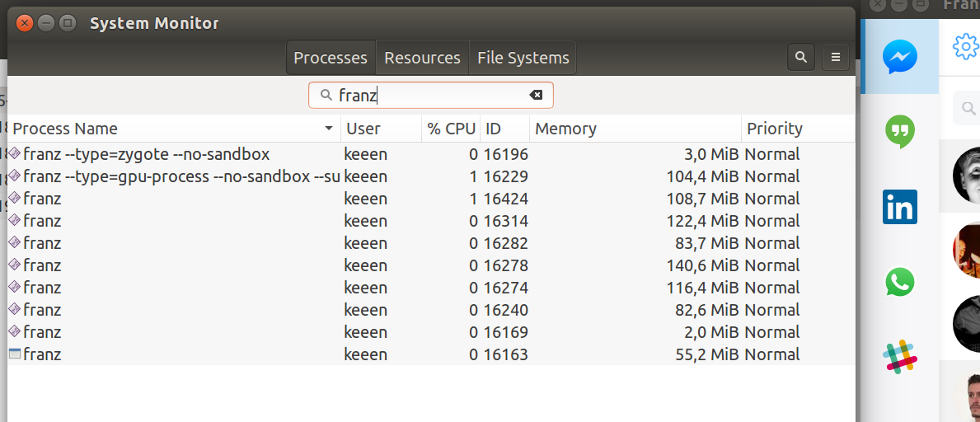Click Normal priority in the 16163 row
Viewport: 980px width, 422px height.
[771, 354]
